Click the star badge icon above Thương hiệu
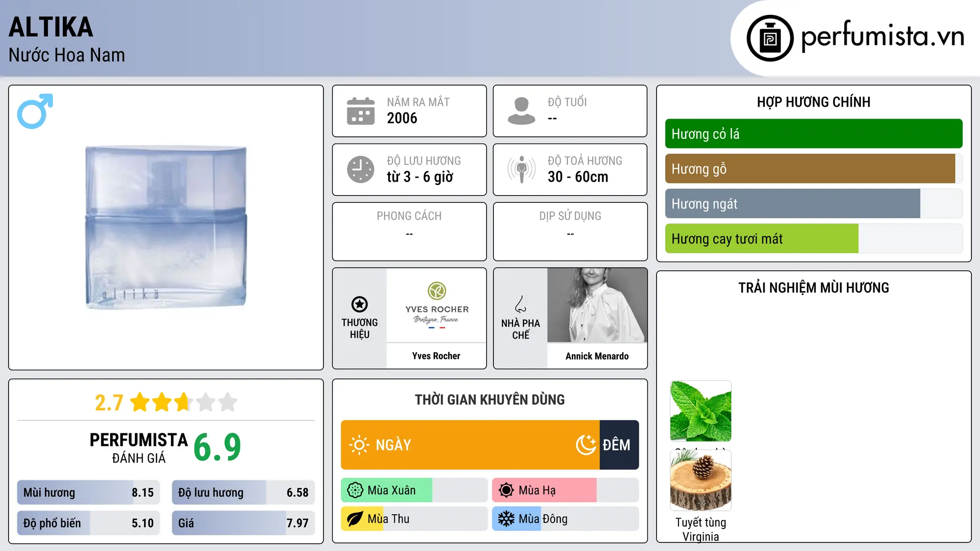The width and height of the screenshot is (980, 551). [x=359, y=304]
